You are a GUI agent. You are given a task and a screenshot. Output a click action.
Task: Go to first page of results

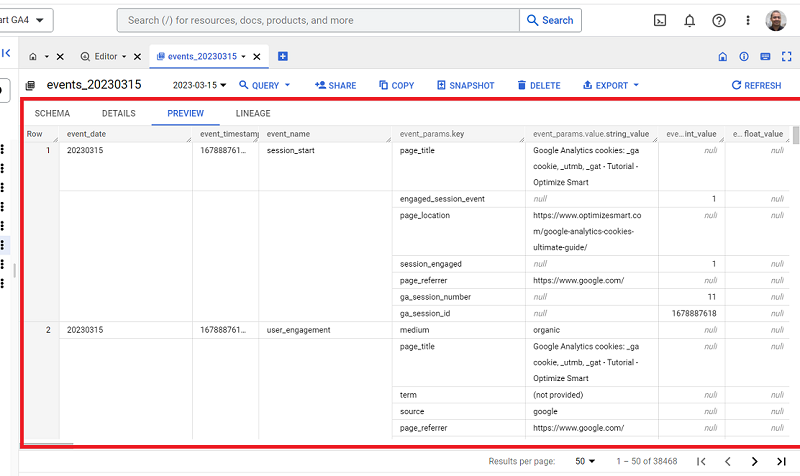[x=702, y=461]
